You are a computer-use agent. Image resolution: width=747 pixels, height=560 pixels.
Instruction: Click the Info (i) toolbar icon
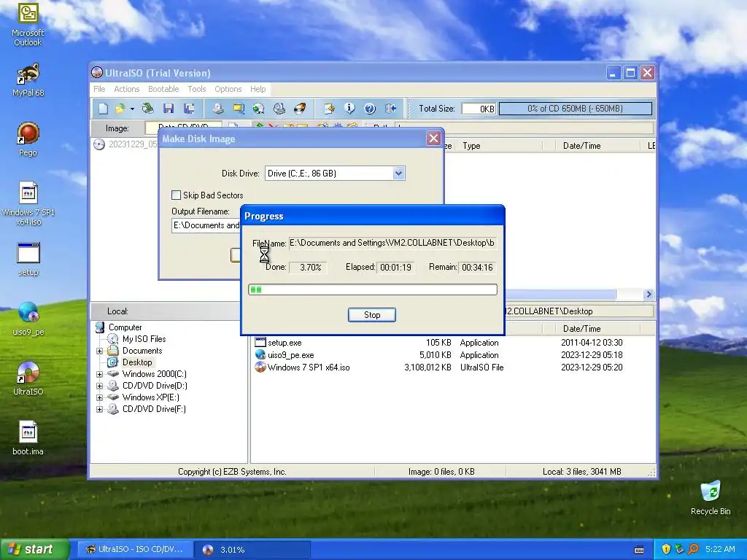[x=349, y=109]
